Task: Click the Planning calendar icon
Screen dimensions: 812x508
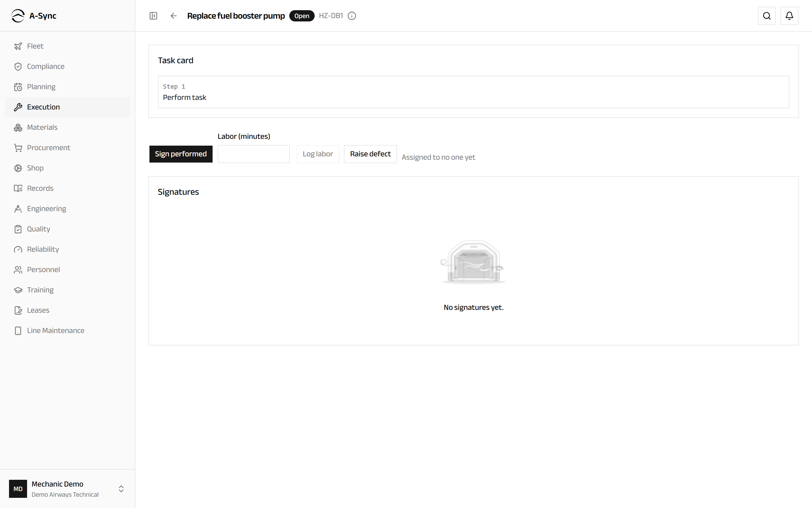Action: pos(18,87)
